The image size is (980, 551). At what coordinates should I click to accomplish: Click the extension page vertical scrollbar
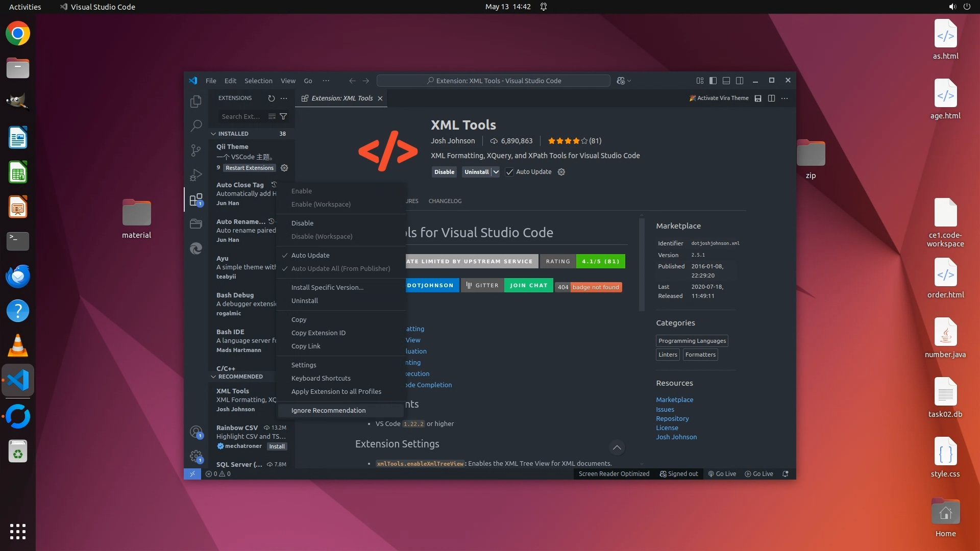pyautogui.click(x=642, y=265)
